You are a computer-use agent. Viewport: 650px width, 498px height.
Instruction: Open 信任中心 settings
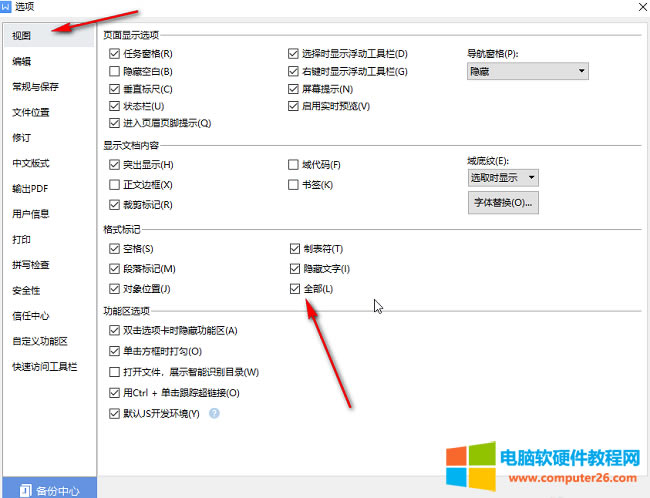click(31, 316)
